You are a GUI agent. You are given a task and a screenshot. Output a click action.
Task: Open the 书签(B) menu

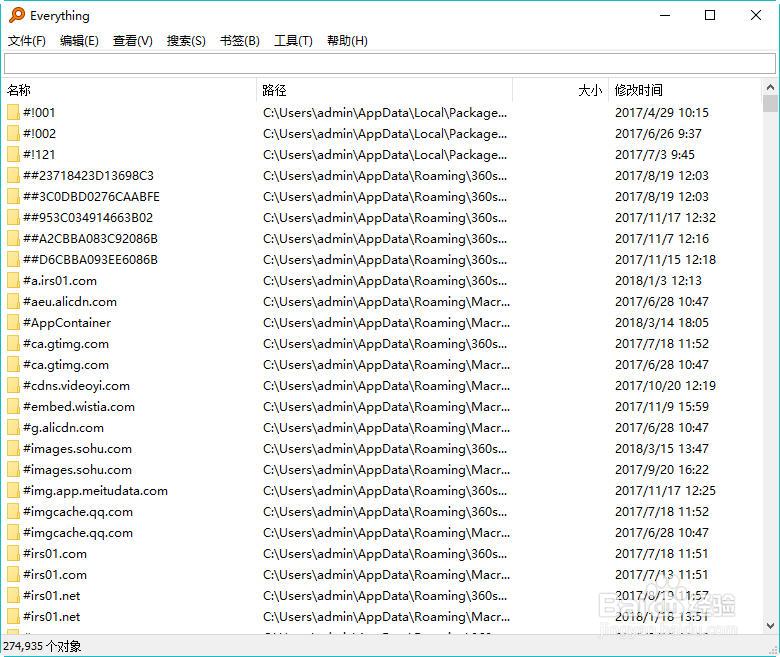(x=240, y=41)
